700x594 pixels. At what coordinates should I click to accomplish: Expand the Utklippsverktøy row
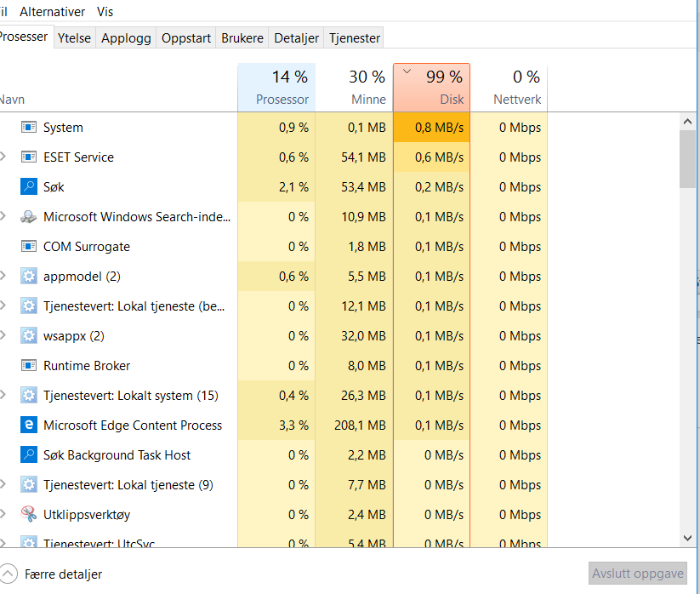[x=3, y=514]
